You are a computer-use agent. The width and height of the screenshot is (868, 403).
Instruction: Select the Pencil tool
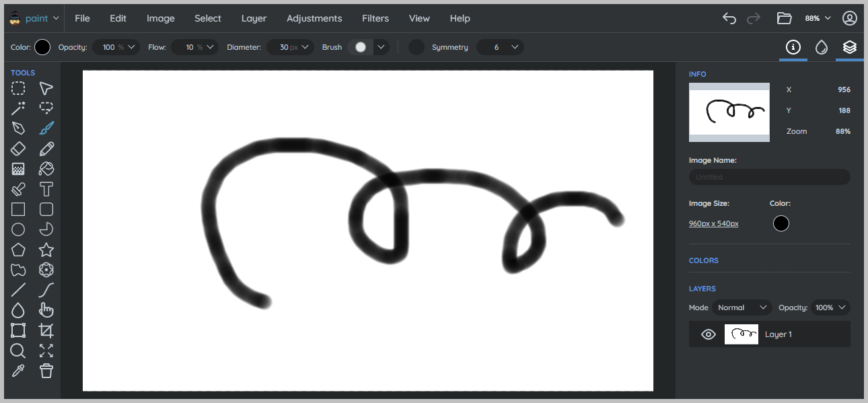click(46, 149)
